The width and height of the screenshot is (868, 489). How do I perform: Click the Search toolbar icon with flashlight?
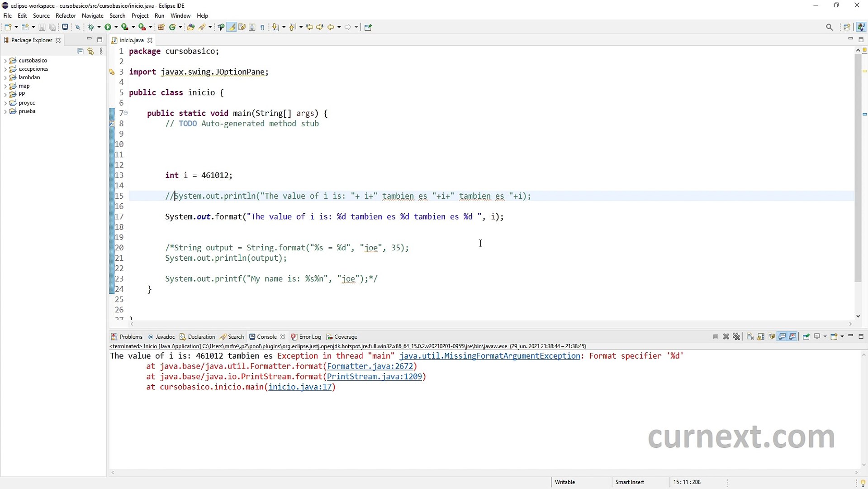[x=202, y=27]
